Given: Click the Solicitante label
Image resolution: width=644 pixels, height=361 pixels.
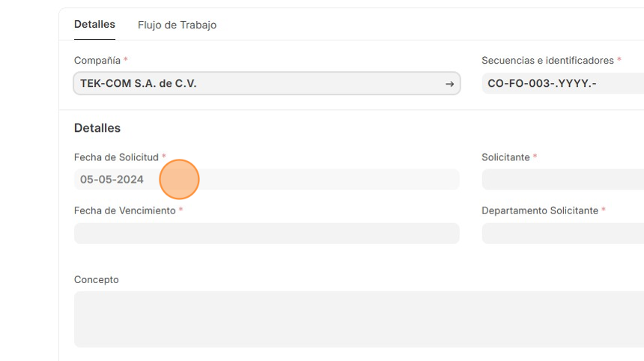Looking at the screenshot, I should [505, 157].
